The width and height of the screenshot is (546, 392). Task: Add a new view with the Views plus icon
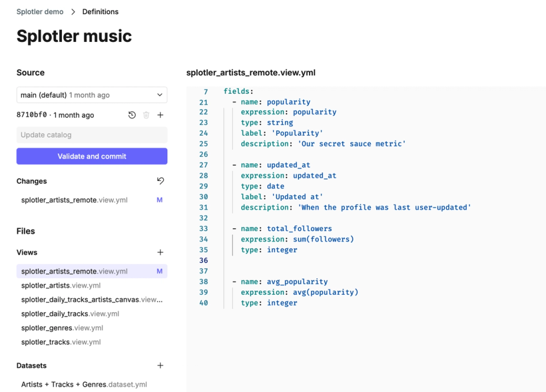point(160,252)
